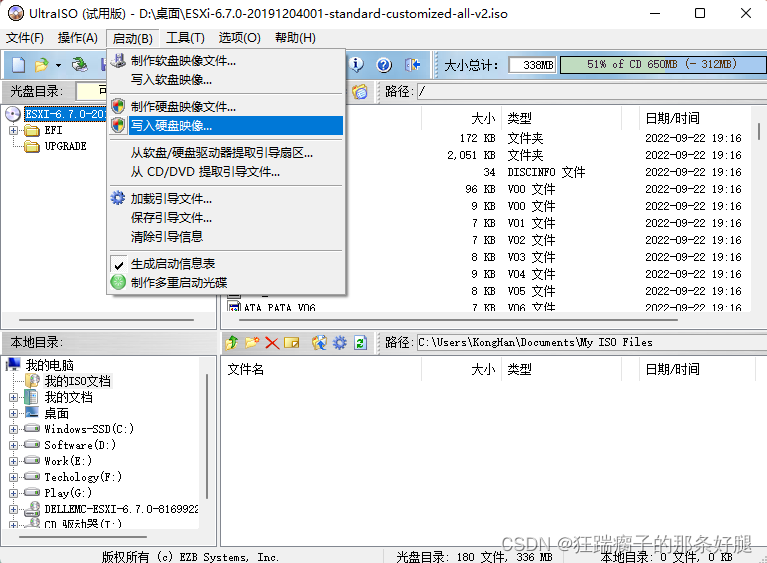
Task: Click the blue gear settings icon in local toolbar
Action: pos(339,342)
